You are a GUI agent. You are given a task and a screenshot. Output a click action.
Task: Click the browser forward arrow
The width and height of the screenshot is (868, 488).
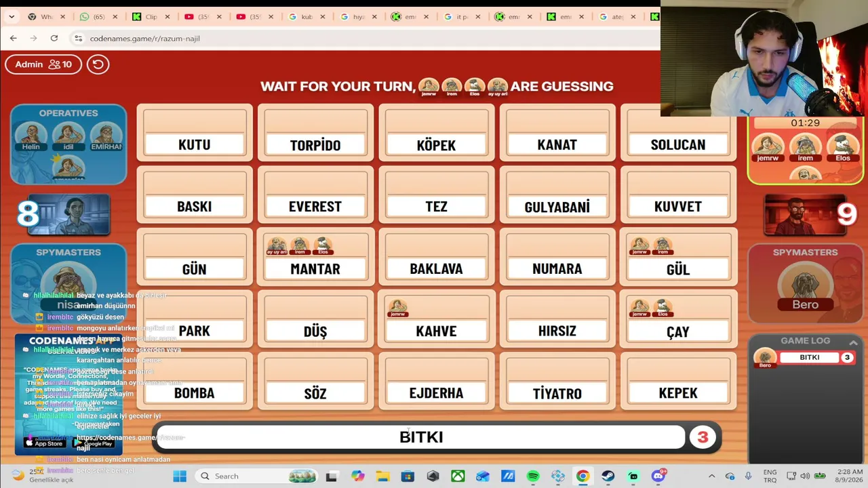pos(33,39)
